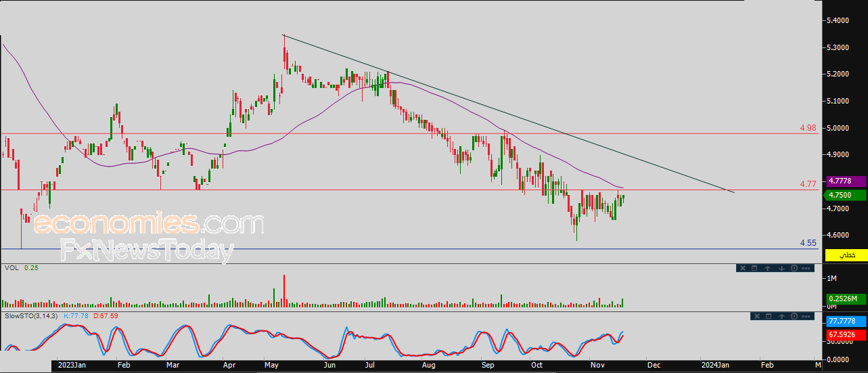The width and height of the screenshot is (868, 373).
Task: Click the 4.7778 moving average price tag
Action: tap(846, 181)
